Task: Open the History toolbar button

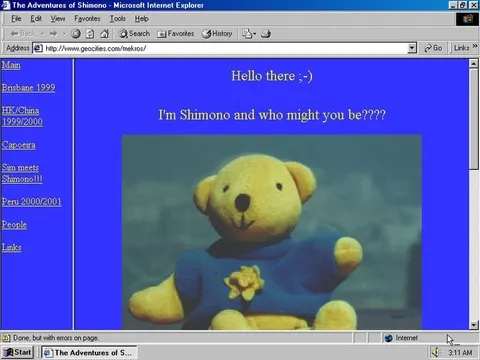Action: 217,34
